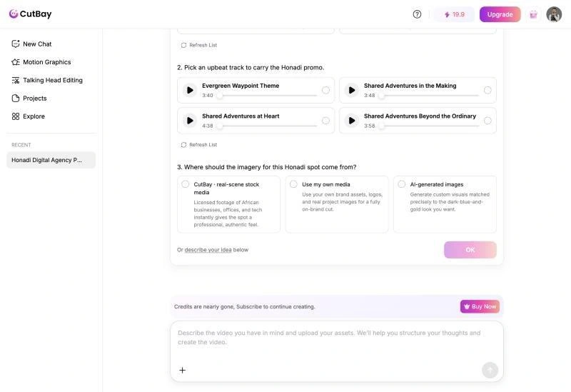571x392 pixels.
Task: Click the Motion Graphics star icon
Action: point(15,62)
